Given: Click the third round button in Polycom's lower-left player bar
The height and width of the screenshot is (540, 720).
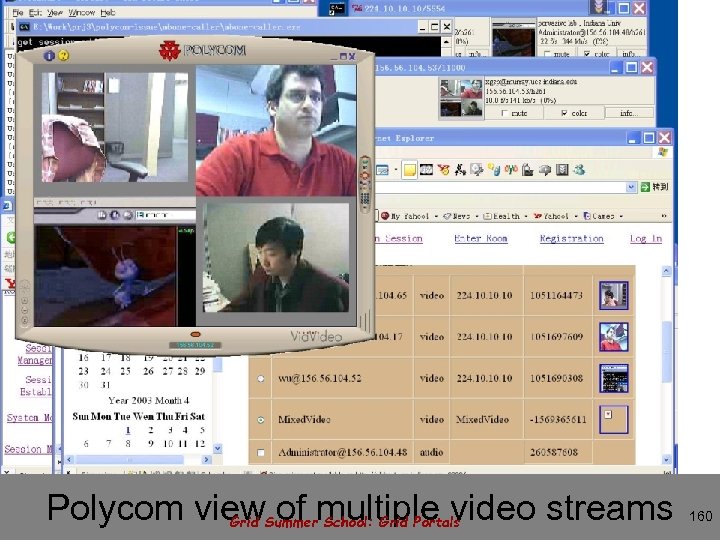Looking at the screenshot, I should [x=128, y=215].
